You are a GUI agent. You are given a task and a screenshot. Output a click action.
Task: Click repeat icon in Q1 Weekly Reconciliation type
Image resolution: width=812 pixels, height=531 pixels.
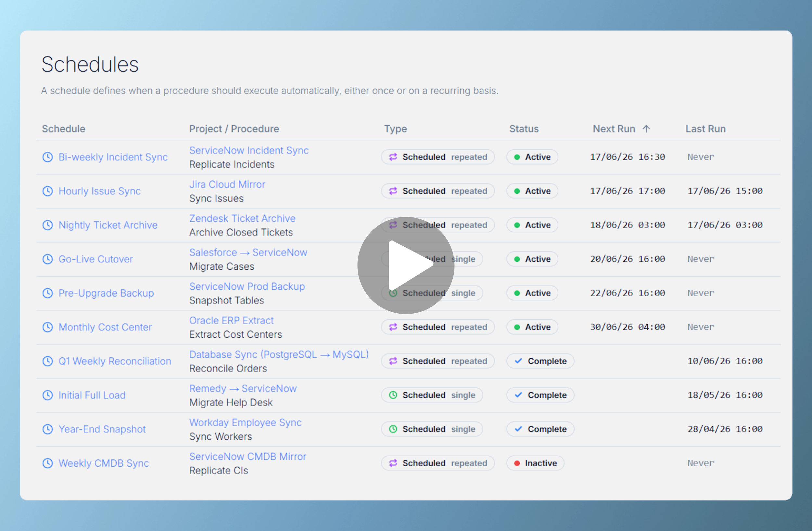coord(393,361)
